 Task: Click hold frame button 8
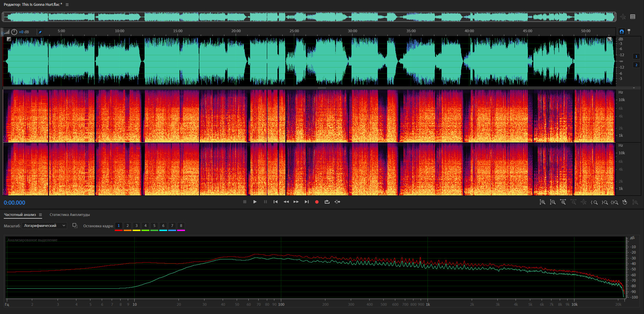pos(181,226)
